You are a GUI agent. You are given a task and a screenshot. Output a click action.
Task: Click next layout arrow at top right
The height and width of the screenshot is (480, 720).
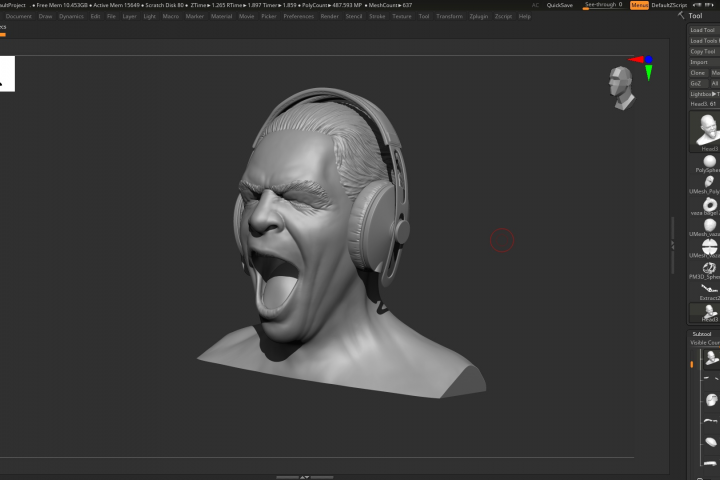[x=709, y=5]
